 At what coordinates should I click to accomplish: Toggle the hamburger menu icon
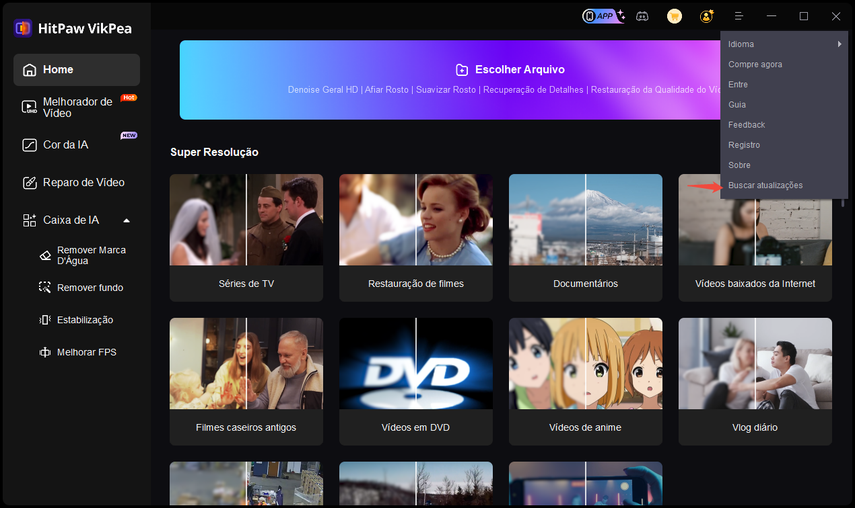point(739,16)
